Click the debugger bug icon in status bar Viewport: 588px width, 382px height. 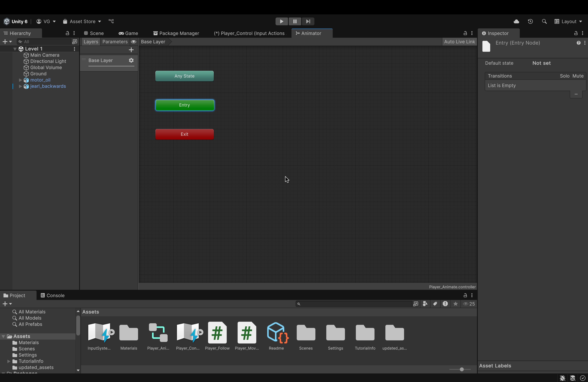(x=562, y=378)
